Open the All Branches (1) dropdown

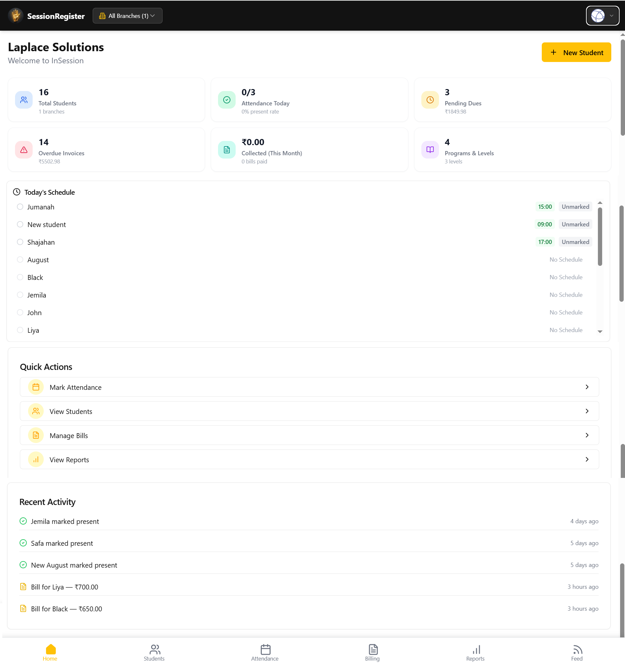click(x=128, y=16)
